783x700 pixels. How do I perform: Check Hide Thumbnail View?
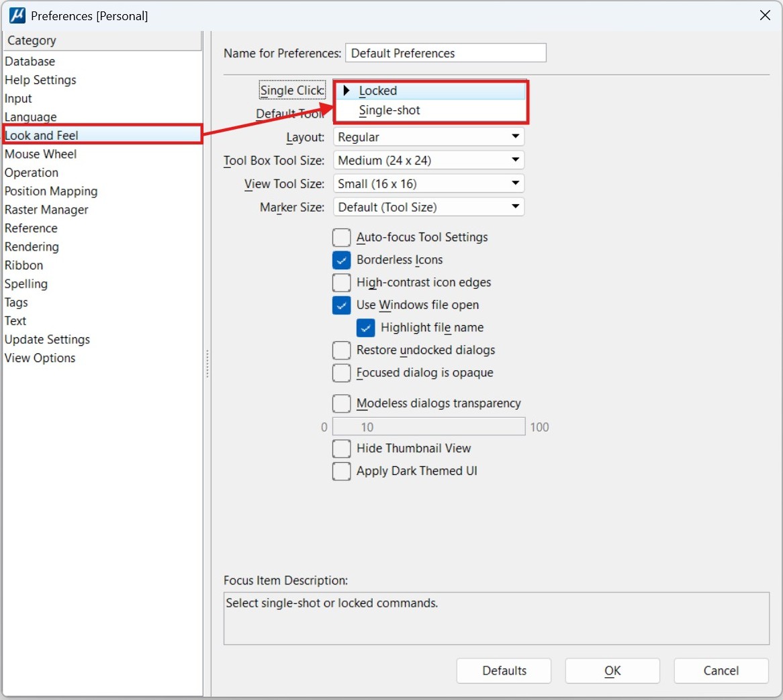click(x=342, y=449)
